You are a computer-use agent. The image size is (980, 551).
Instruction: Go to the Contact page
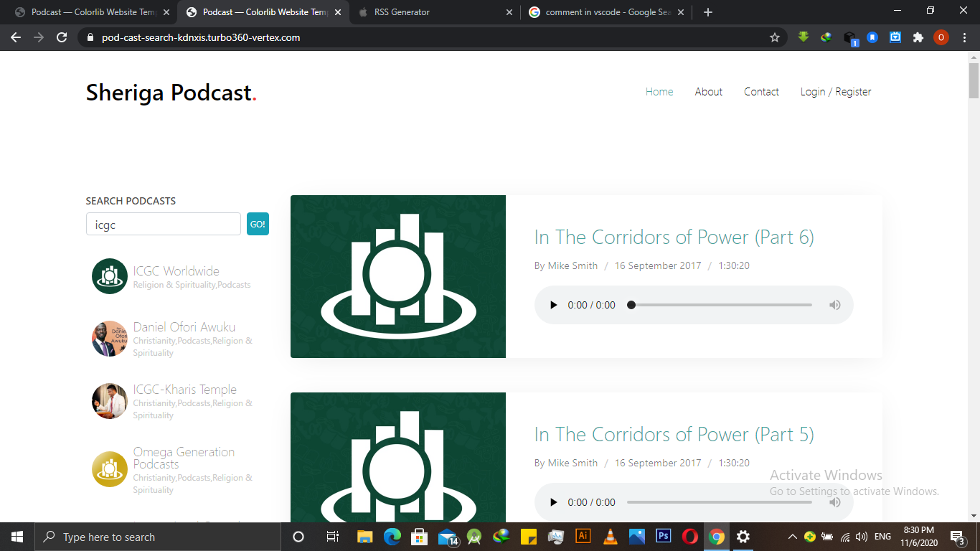[x=761, y=92]
